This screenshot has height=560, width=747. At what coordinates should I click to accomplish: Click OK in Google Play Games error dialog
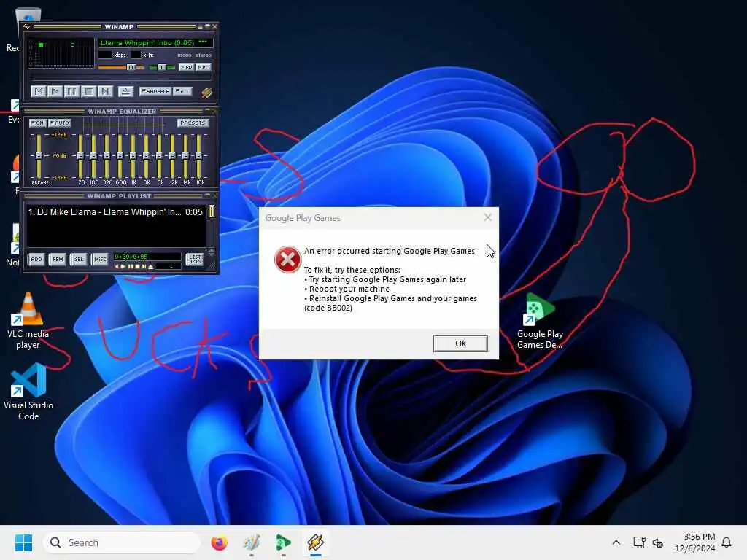pos(460,343)
